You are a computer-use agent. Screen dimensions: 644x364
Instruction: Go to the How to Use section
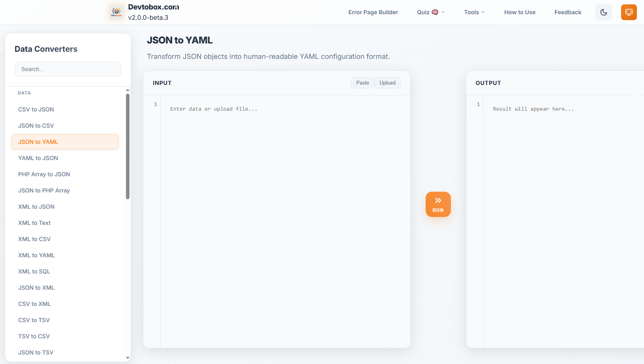tap(520, 12)
